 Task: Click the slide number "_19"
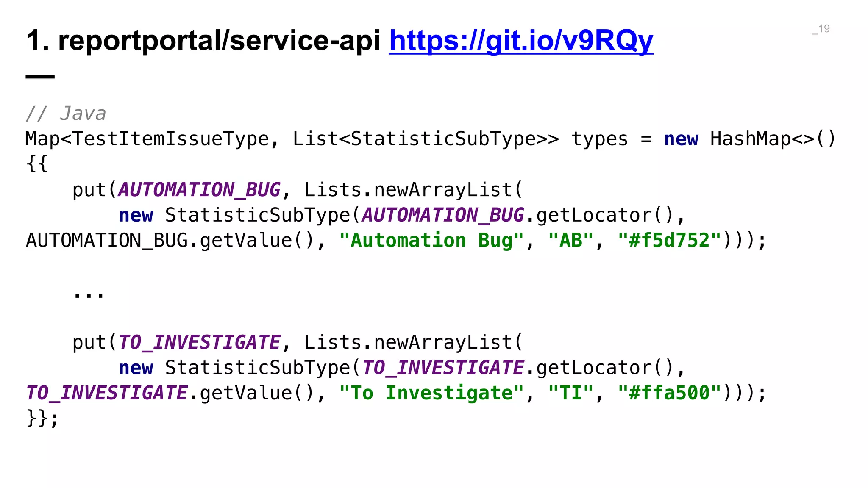[x=821, y=29]
